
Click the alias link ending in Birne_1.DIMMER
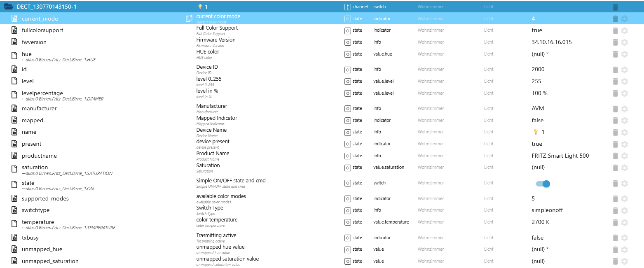point(63,99)
